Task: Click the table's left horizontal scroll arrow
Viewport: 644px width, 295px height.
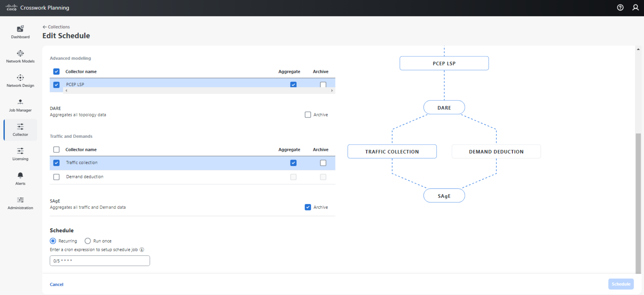Action: (66, 91)
